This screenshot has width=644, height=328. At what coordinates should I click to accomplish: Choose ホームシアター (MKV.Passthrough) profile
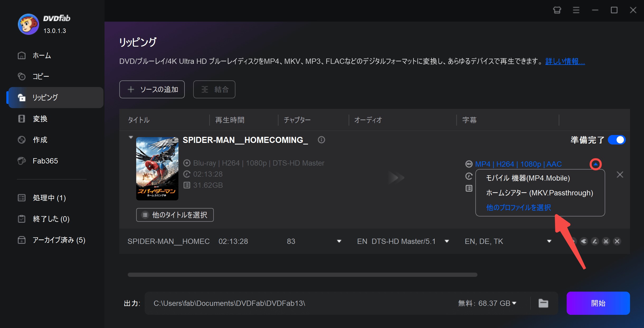539,193
